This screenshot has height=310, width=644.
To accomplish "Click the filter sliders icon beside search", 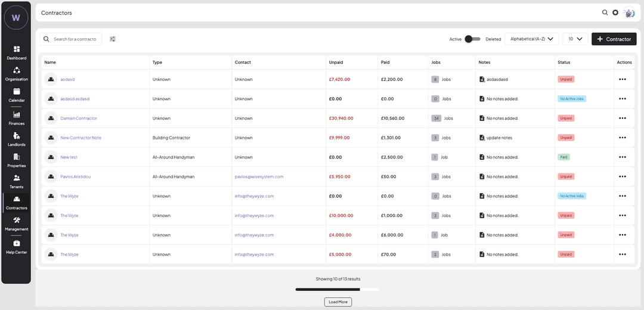I will pyautogui.click(x=113, y=39).
